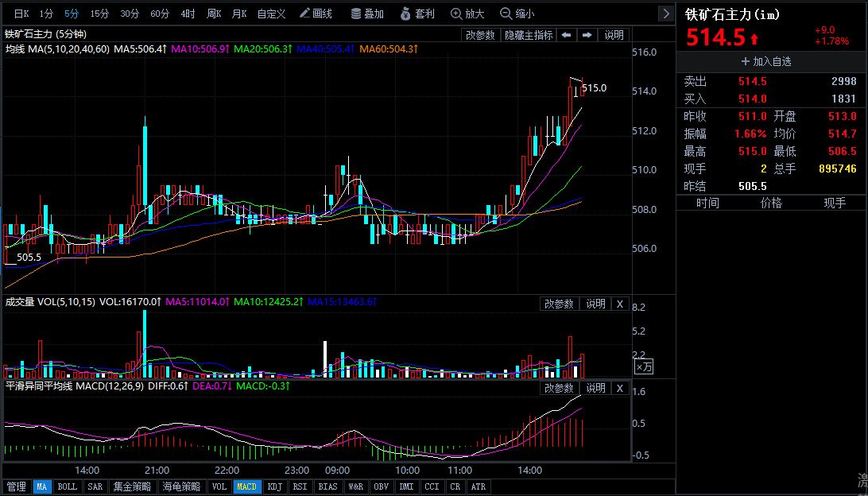Select the RSI indicator button

pyautogui.click(x=300, y=486)
